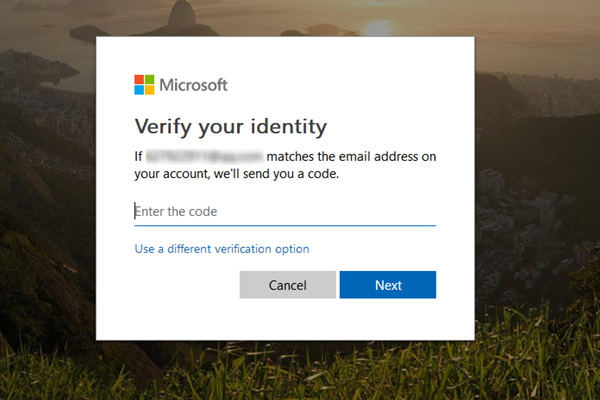Open 'Use a different verification option' link
This screenshot has width=600, height=400.
click(222, 248)
